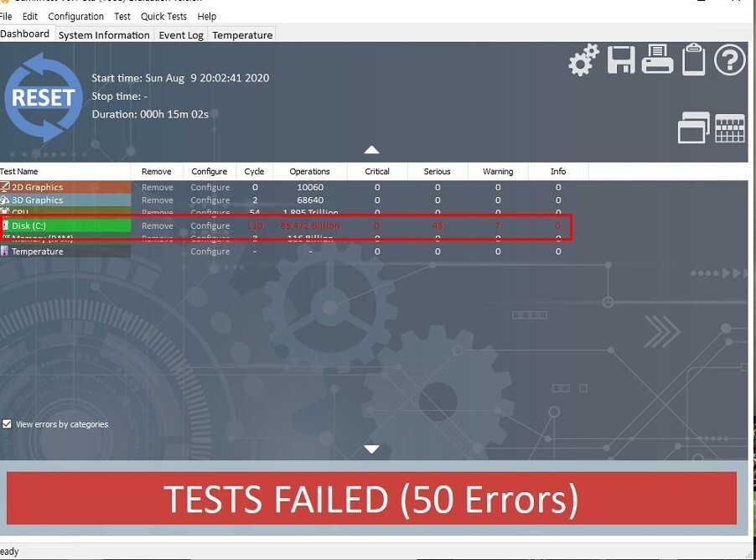Remove the 2D Graphics test

tap(158, 187)
